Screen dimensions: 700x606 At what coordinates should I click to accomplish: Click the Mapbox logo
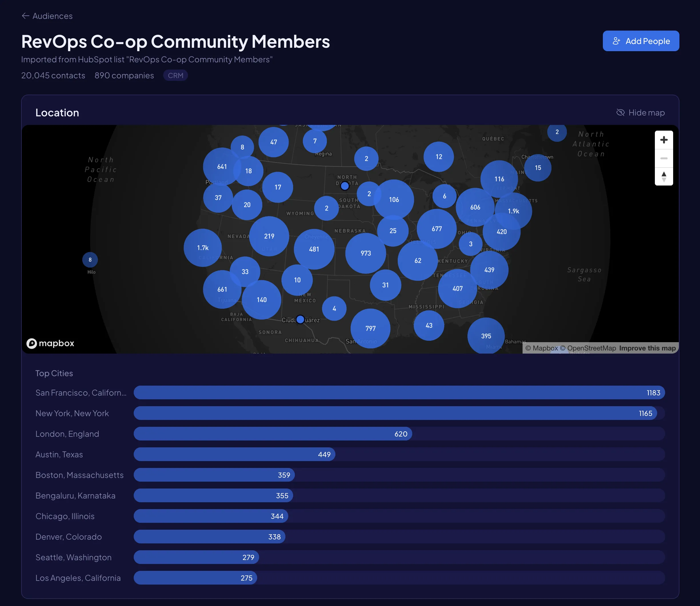point(50,343)
